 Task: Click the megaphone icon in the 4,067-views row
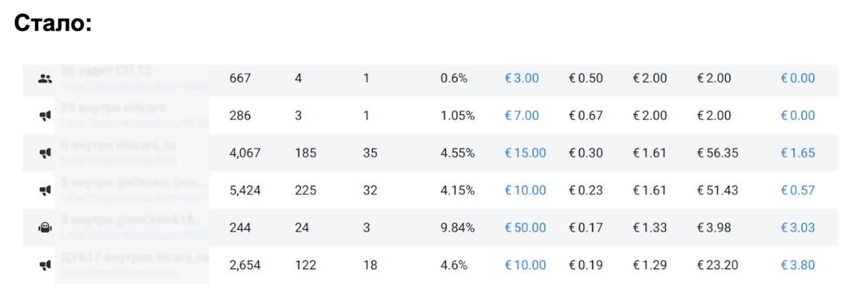45,154
